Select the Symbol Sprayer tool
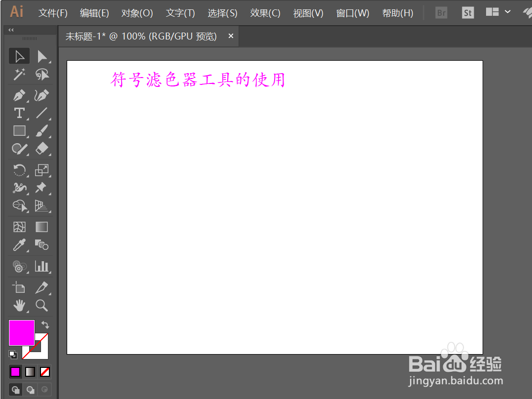The width and height of the screenshot is (532, 399). (19, 266)
